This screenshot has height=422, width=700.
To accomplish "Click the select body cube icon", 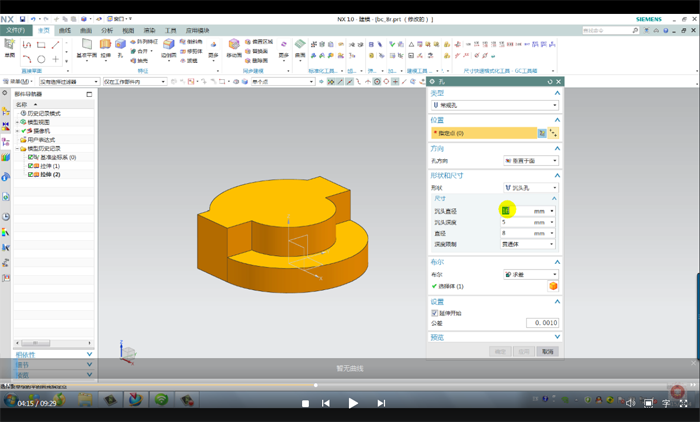I will (x=553, y=286).
